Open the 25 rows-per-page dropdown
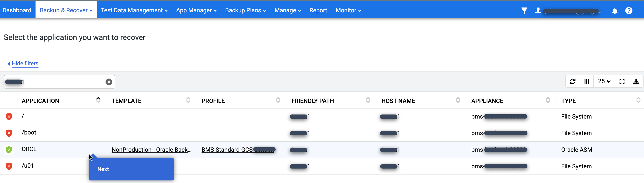 (x=604, y=81)
